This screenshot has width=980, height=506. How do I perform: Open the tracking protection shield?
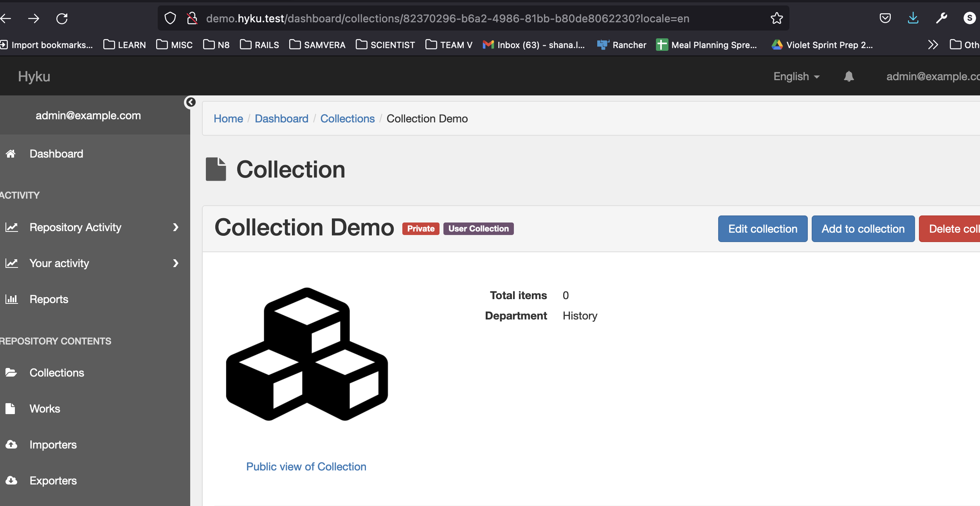[x=170, y=18]
